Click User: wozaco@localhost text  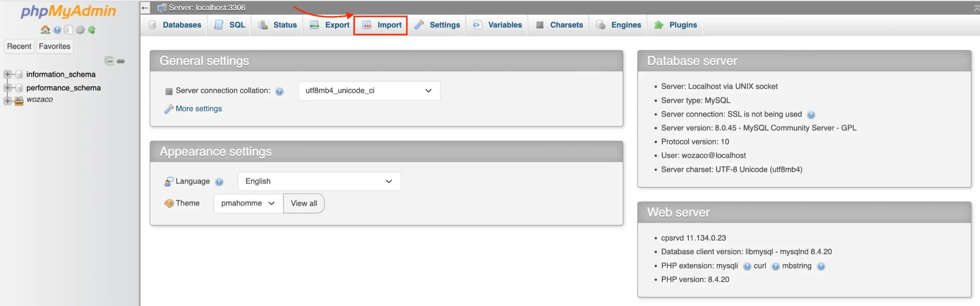(x=703, y=155)
